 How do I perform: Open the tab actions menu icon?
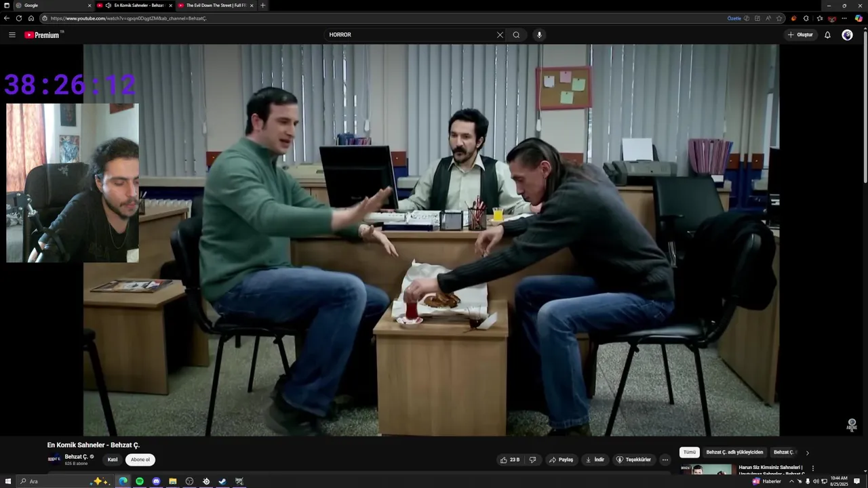pyautogui.click(x=7, y=5)
